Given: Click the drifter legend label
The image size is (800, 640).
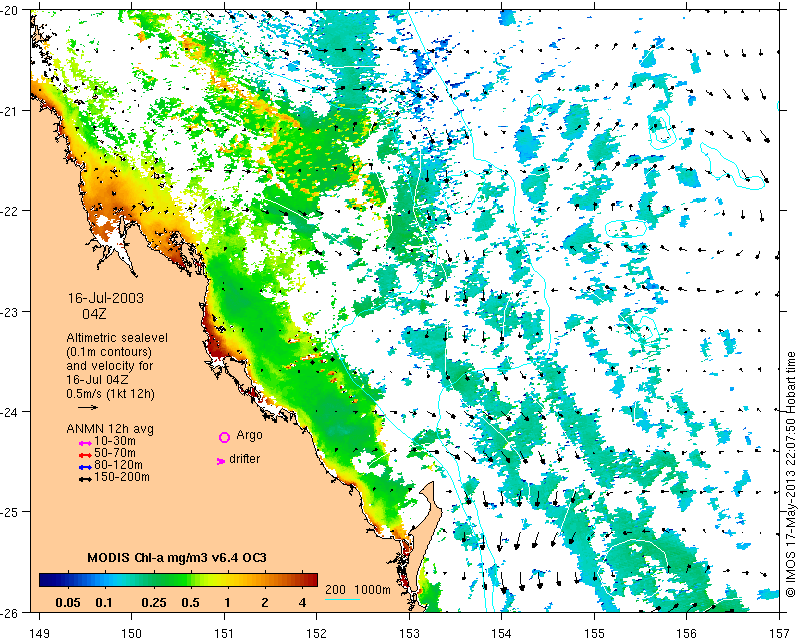Looking at the screenshot, I should (244, 459).
